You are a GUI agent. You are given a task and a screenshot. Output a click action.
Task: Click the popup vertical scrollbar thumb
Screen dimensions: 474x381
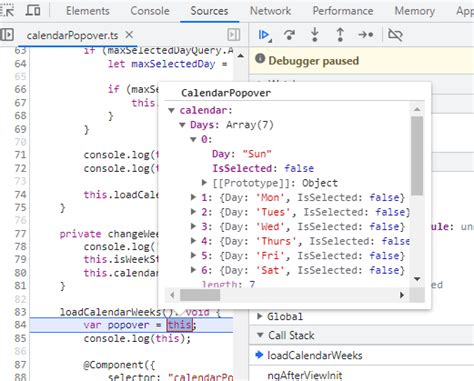(417, 155)
